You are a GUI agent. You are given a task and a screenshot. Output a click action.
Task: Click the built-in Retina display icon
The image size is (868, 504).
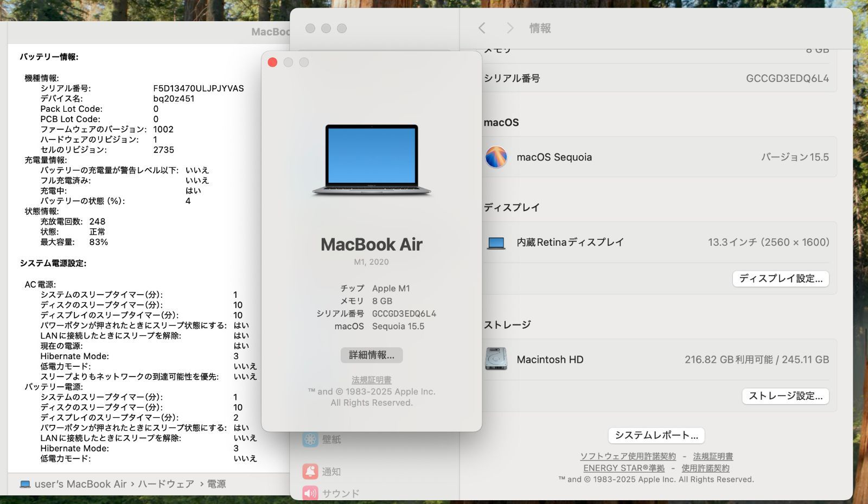tap(496, 243)
